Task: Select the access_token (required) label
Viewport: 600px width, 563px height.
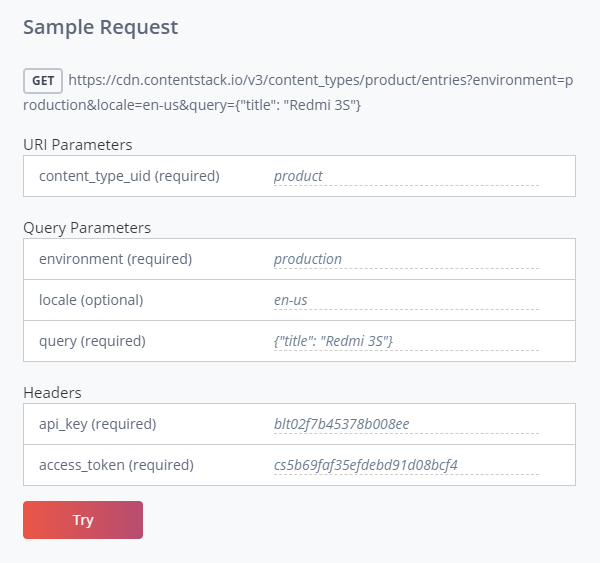Action: tap(116, 465)
